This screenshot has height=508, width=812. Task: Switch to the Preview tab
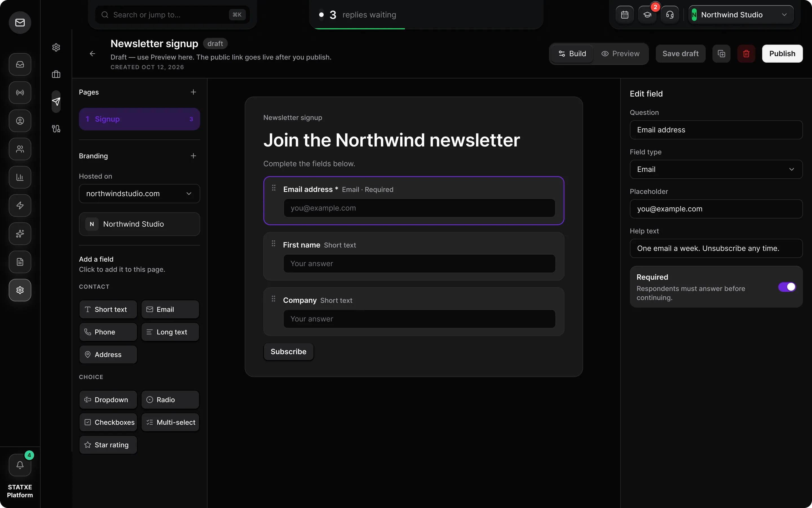click(620, 54)
